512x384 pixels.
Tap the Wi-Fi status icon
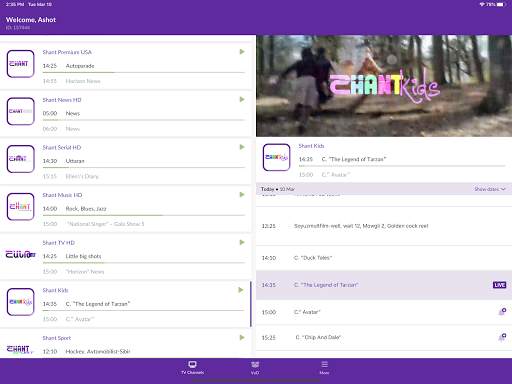(x=482, y=4)
